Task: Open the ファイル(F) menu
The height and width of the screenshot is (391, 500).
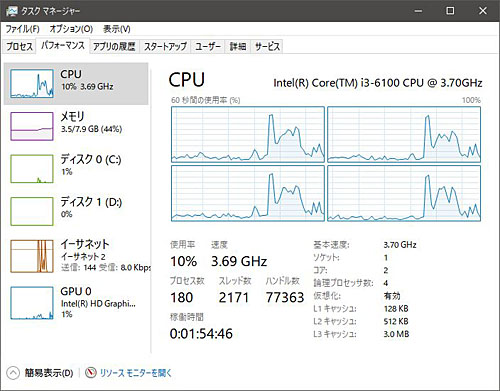Action: tap(22, 29)
